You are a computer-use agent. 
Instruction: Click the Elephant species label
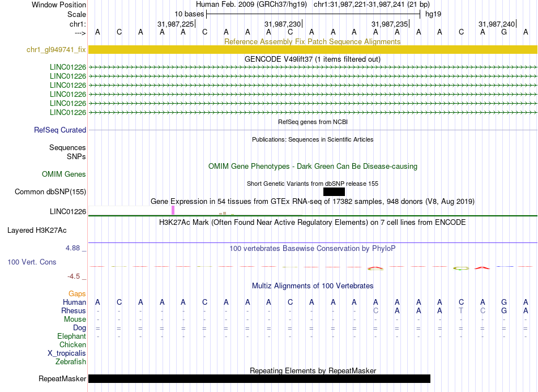coord(71,336)
